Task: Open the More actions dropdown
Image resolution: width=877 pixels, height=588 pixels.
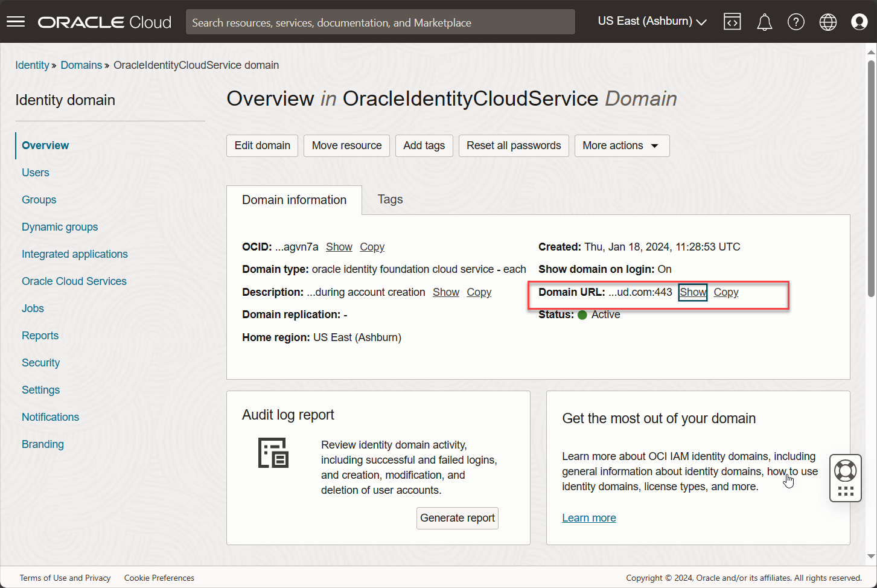Action: [621, 145]
